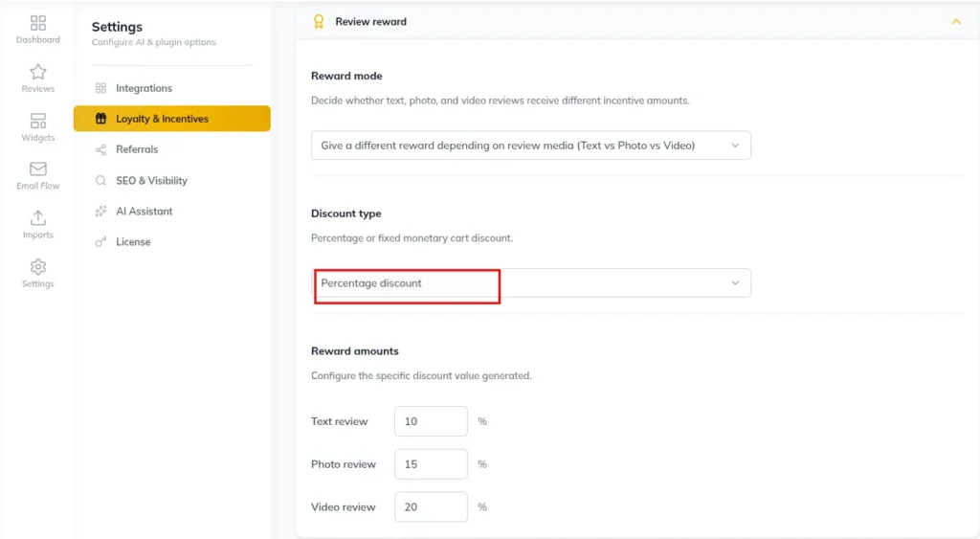Click the Reward mode heading
The image size is (980, 539).
346,76
